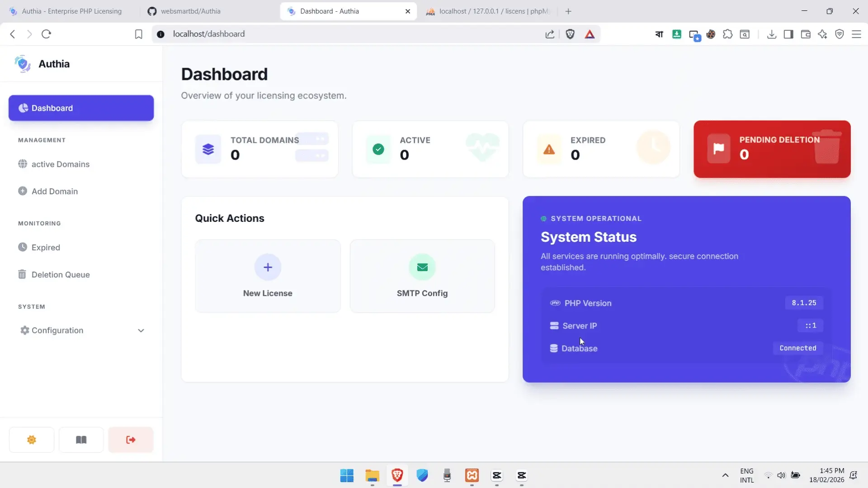Image resolution: width=868 pixels, height=488 pixels.
Task: Open the Expired clock icon under Monitoring
Action: coord(22,247)
